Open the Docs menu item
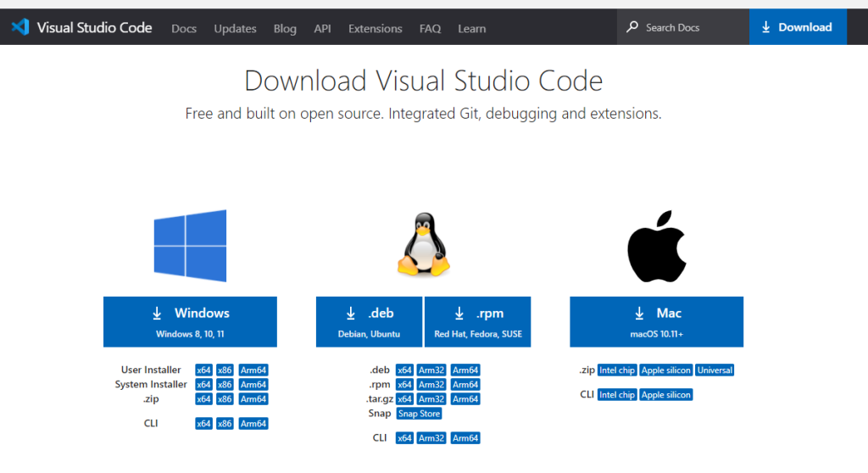 184,28
